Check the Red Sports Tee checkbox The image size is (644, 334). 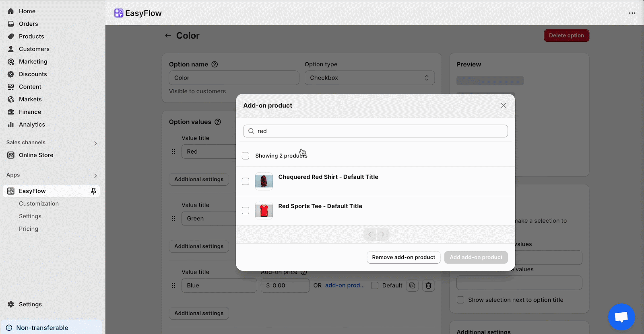[246, 211]
